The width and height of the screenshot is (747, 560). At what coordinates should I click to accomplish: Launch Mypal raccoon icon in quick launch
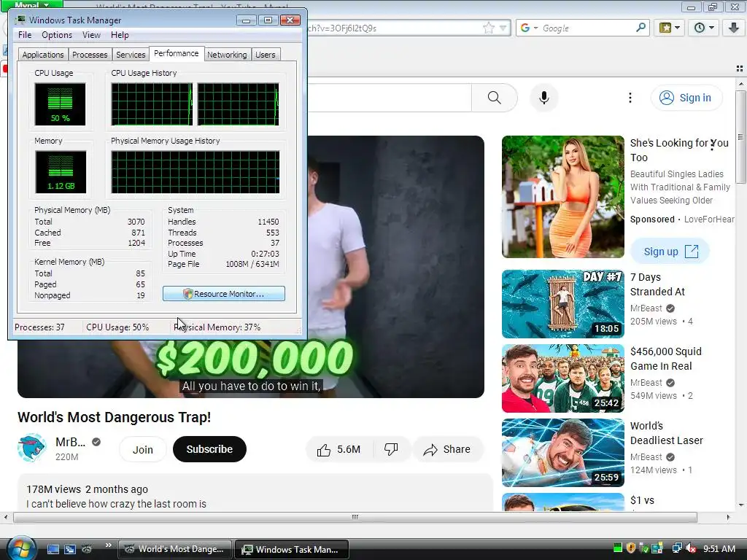pyautogui.click(x=87, y=549)
